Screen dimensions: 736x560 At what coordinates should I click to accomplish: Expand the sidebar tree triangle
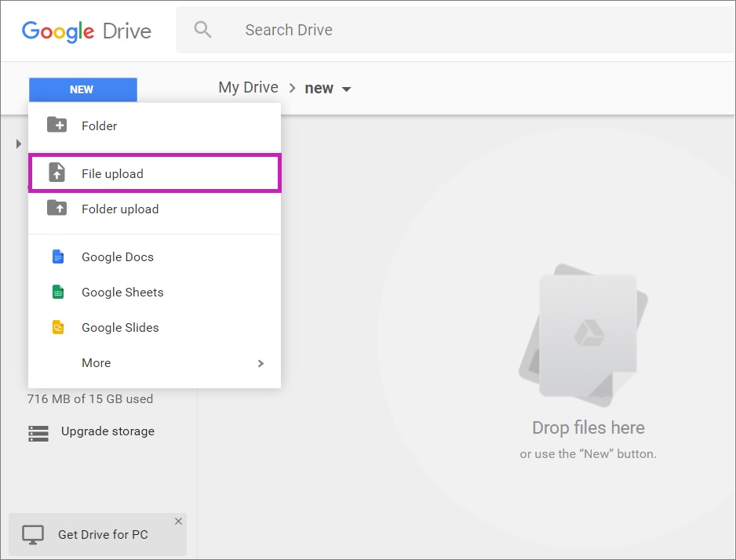pyautogui.click(x=18, y=144)
